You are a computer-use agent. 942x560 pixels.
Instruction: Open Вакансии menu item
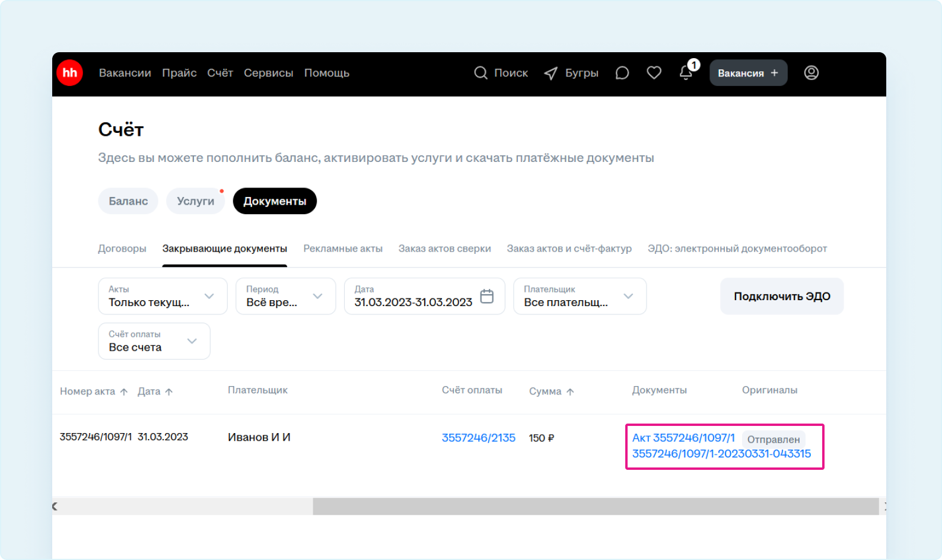125,73
